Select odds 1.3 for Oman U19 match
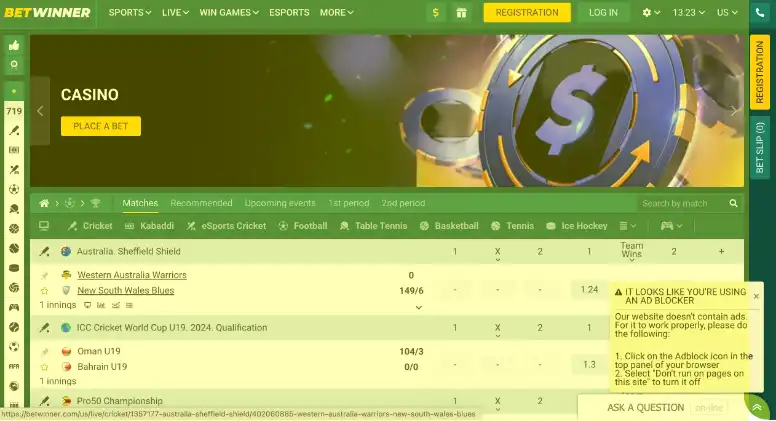This screenshot has width=776, height=421. [x=589, y=365]
